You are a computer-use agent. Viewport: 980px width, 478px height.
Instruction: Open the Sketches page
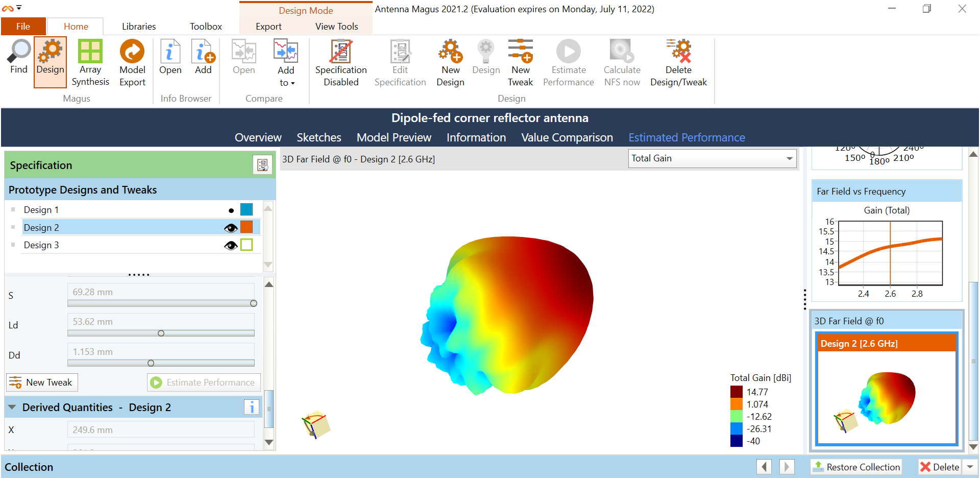(x=319, y=137)
